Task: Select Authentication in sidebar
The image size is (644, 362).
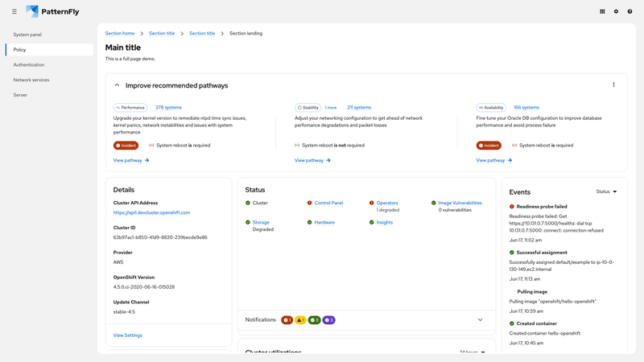Action: click(x=49, y=65)
